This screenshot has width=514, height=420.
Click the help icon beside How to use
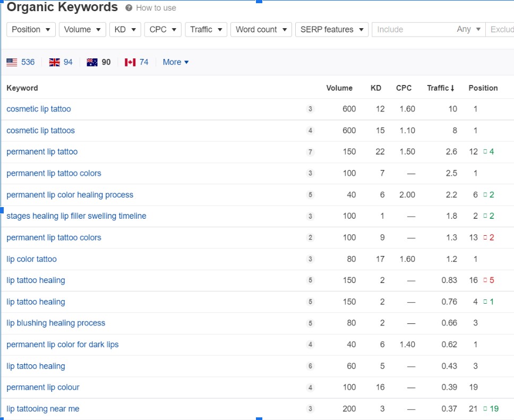(x=129, y=8)
